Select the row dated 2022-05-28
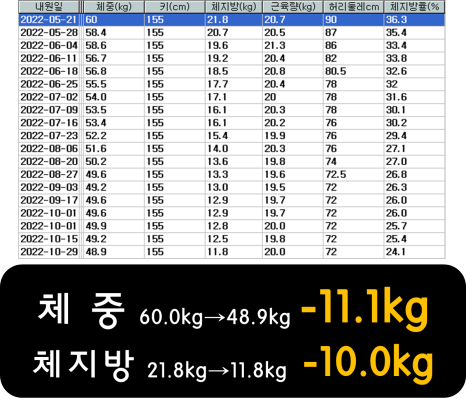Image resolution: width=466 pixels, height=413 pixels. (x=232, y=33)
